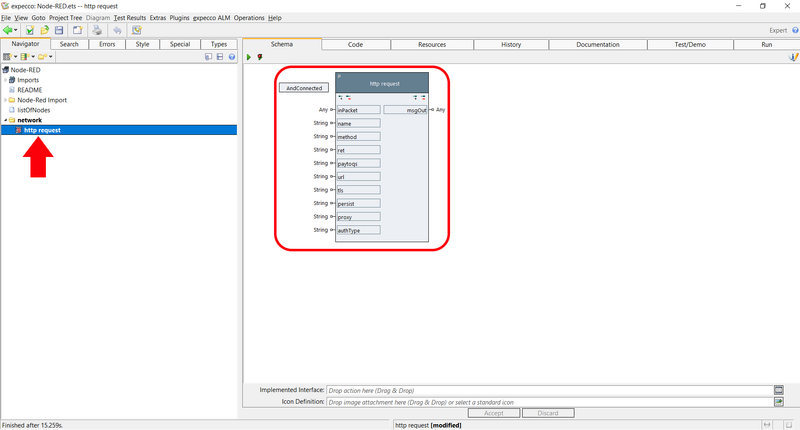800x430 pixels.
Task: Click the print icon in toolbar
Action: pyautogui.click(x=97, y=30)
